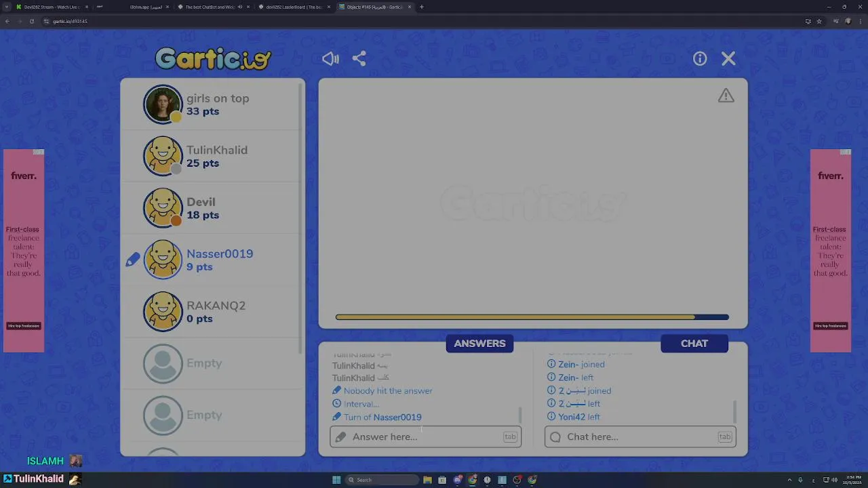Open the Windows Start menu
Viewport: 868px width, 488px height.
[x=336, y=480]
